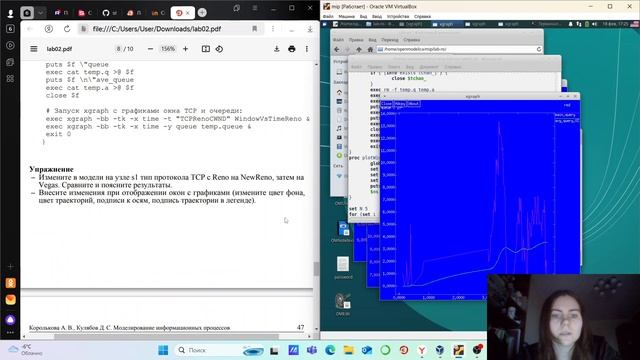Open File Explorer from taskbar
The width and height of the screenshot is (640, 360).
[349, 350]
